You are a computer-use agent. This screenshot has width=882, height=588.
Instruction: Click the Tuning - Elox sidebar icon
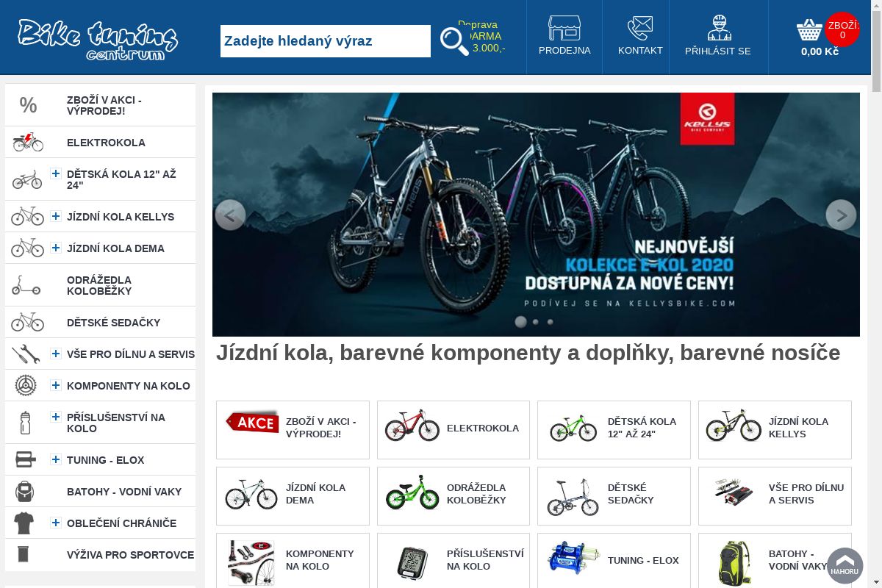click(25, 459)
